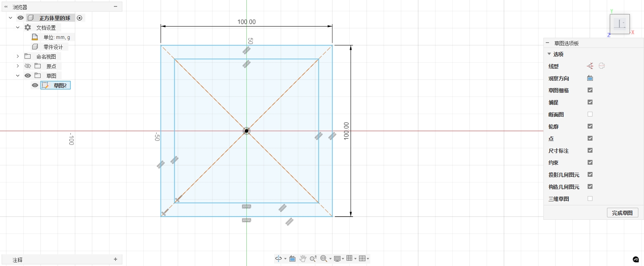Expand the 注释 panel with plus icon

116,259
